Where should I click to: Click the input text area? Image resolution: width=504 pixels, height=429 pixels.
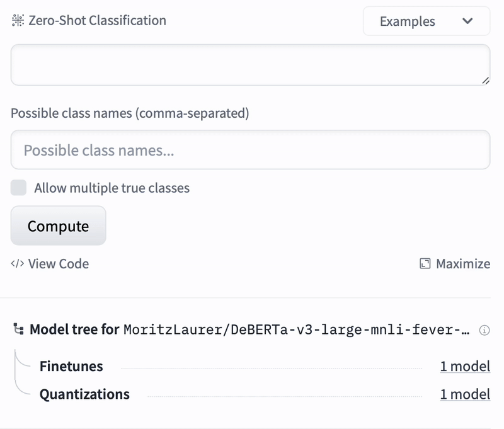(x=250, y=65)
